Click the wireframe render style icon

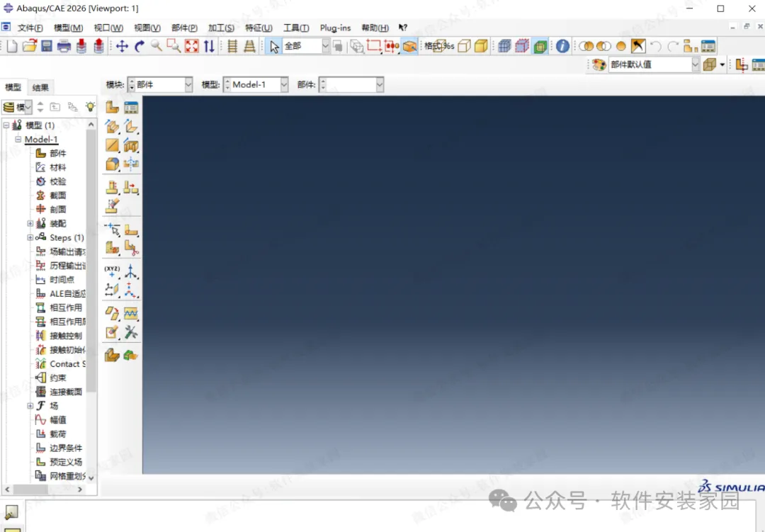[440, 46]
